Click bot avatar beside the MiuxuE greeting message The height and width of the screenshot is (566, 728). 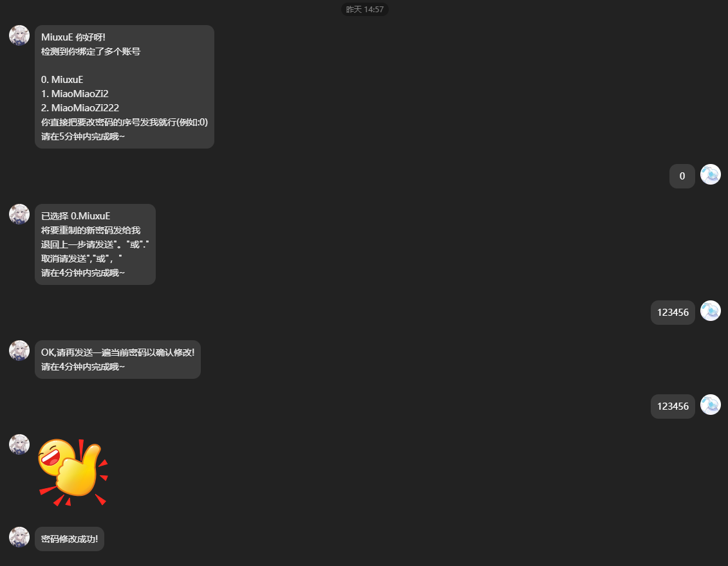pyautogui.click(x=19, y=35)
